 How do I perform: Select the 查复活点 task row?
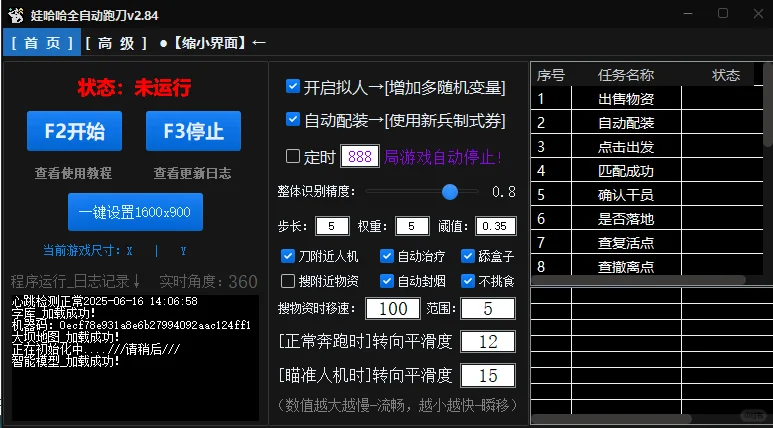647,243
